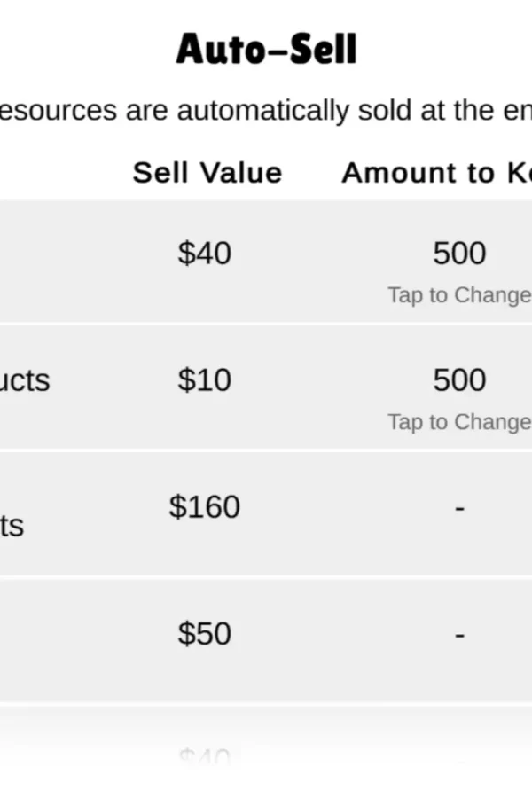Image resolution: width=532 pixels, height=798 pixels.
Task: Select the resource name ending in "ts"
Action: pos(12,527)
